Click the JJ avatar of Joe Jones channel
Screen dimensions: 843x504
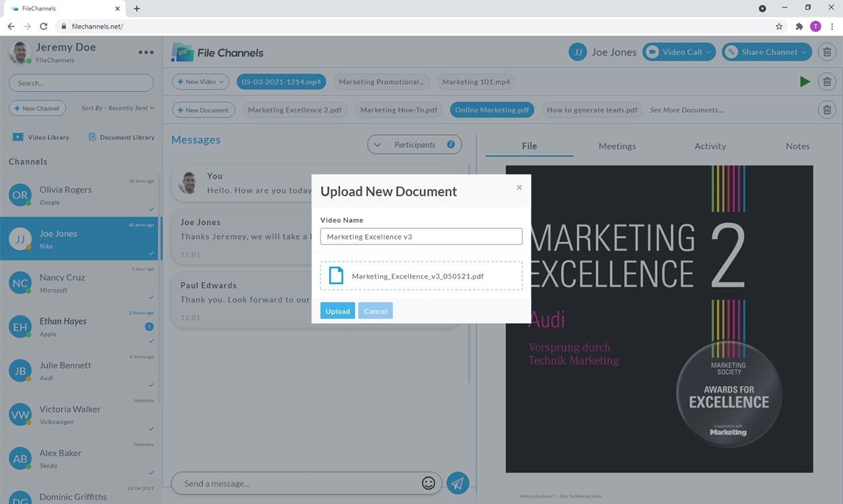(20, 239)
